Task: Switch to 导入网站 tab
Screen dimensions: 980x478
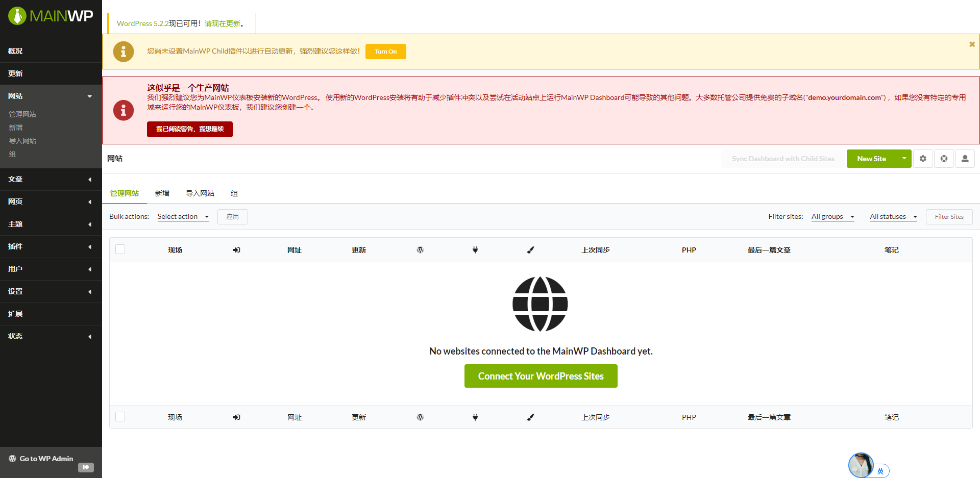Action: click(200, 193)
